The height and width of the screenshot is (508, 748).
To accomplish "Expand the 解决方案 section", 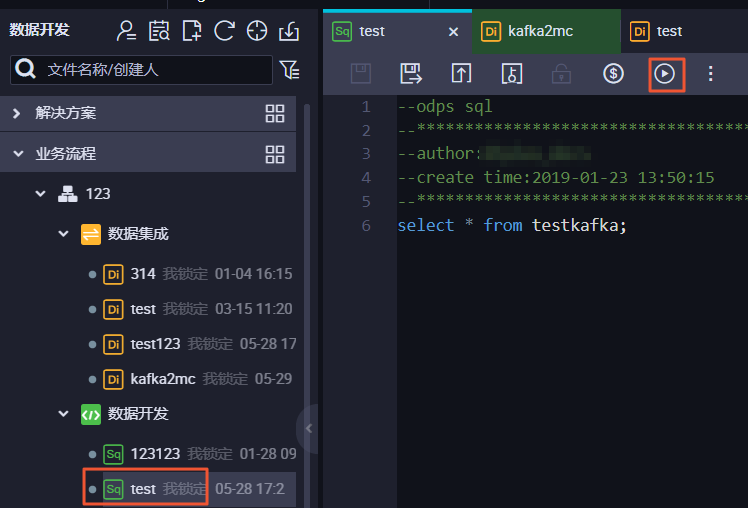I will pos(17,114).
